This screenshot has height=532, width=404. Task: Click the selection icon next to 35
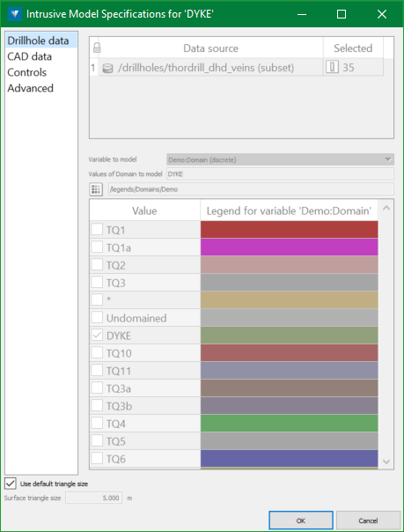pos(332,67)
